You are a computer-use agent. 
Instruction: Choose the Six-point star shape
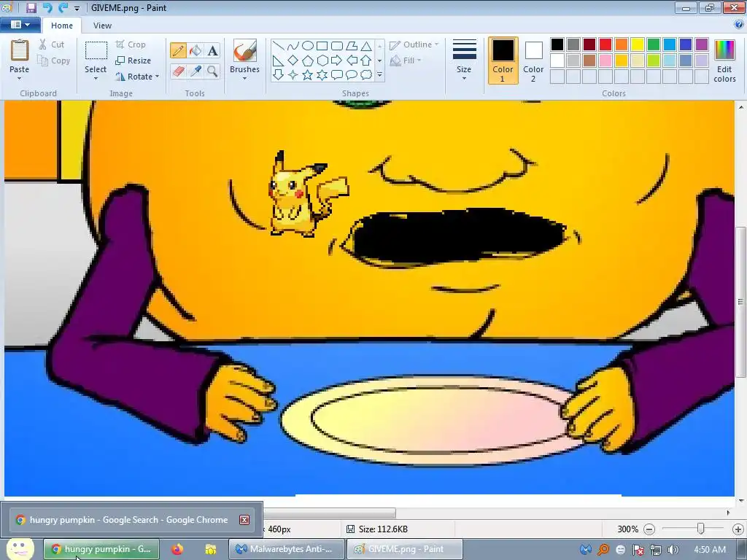322,75
